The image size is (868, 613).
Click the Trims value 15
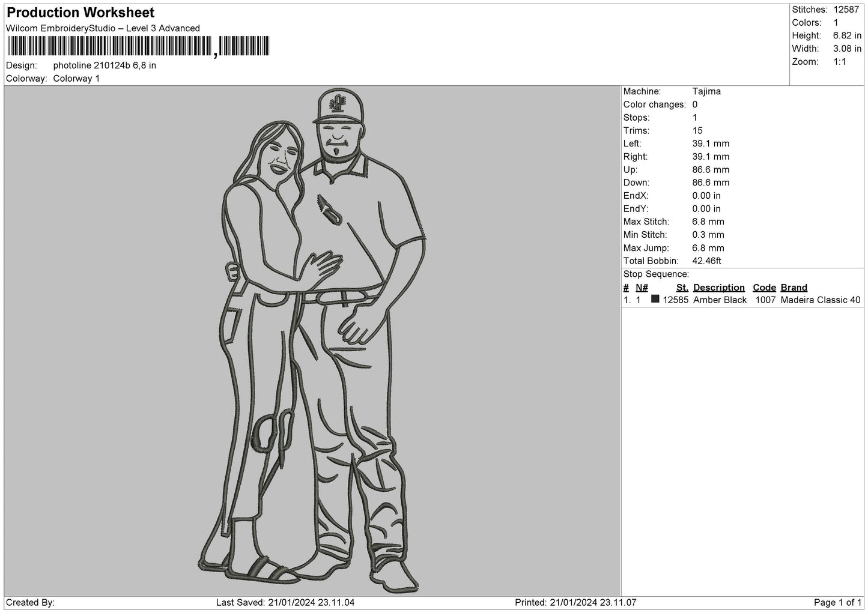[697, 130]
